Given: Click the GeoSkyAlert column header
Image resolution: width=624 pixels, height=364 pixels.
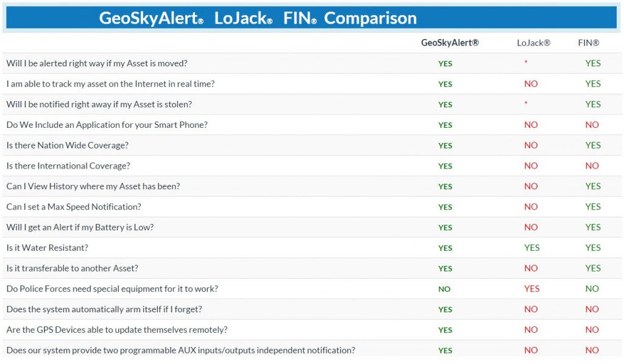Looking at the screenshot, I should point(450,43).
